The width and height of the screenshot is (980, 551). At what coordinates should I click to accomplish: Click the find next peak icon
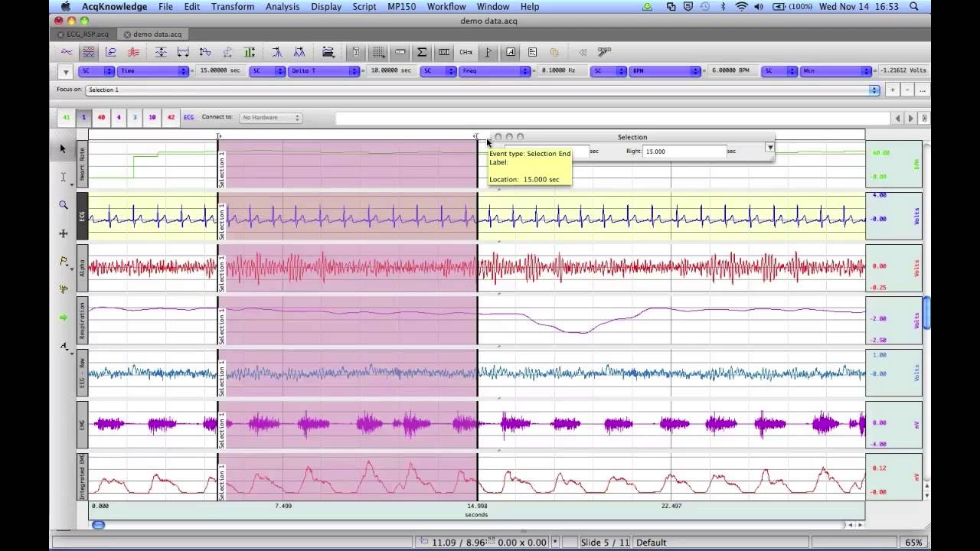point(299,52)
